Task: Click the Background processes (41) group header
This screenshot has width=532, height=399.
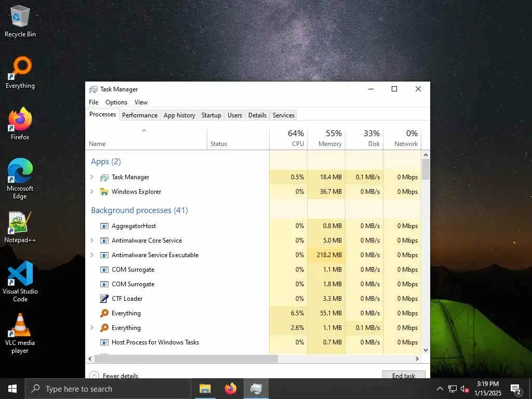Action: [x=139, y=210]
